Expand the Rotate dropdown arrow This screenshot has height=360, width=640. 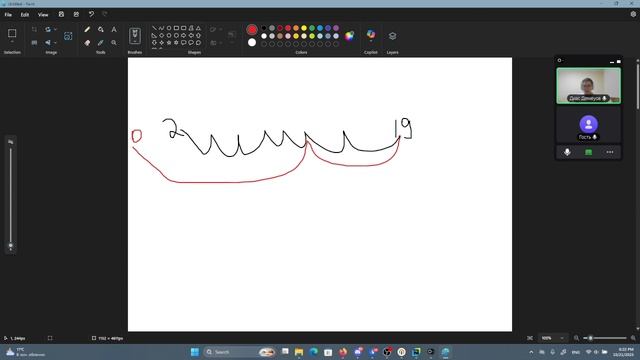point(55,29)
